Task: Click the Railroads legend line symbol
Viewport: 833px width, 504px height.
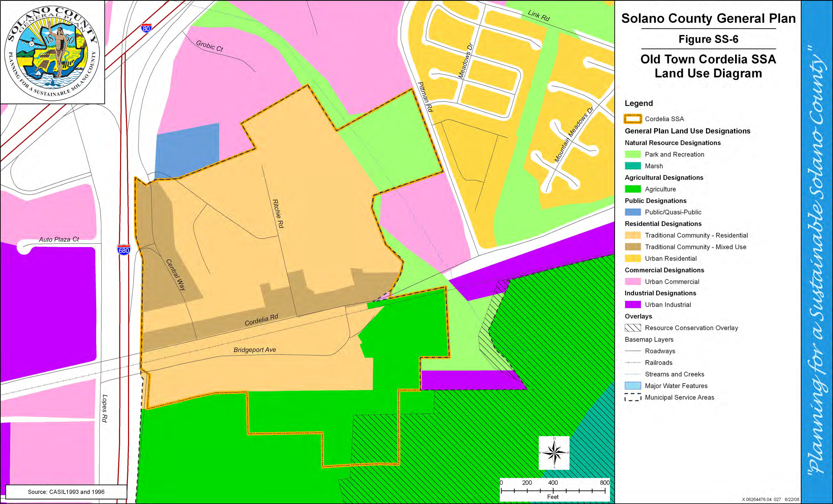Action: click(633, 363)
